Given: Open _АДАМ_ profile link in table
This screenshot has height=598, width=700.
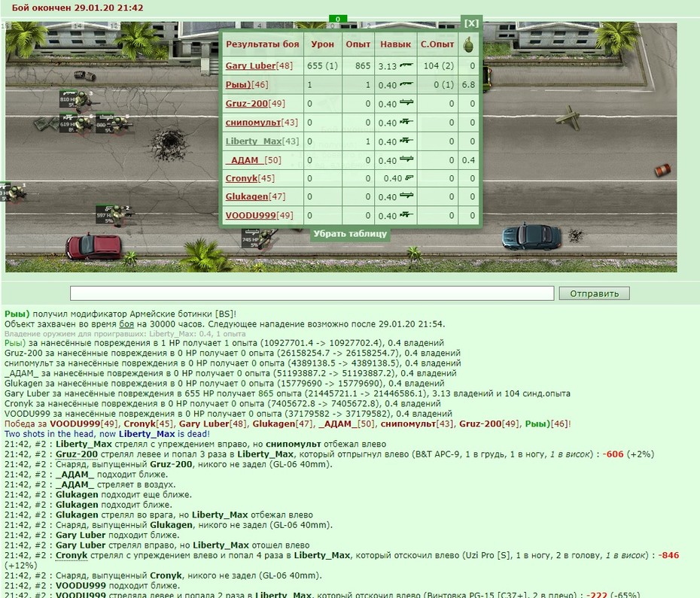Looking at the screenshot, I should coord(245,159).
